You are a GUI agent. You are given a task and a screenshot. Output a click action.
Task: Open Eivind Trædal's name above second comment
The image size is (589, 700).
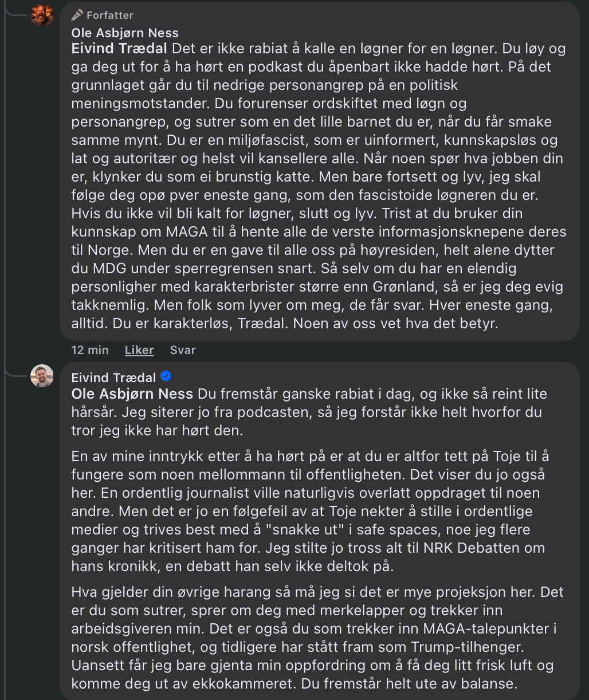(113, 377)
